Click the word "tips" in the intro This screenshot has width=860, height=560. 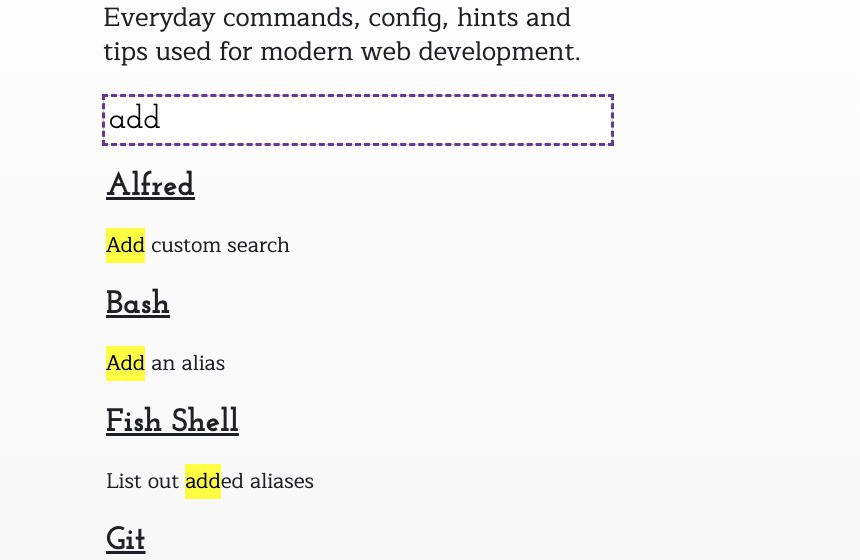(x=125, y=52)
